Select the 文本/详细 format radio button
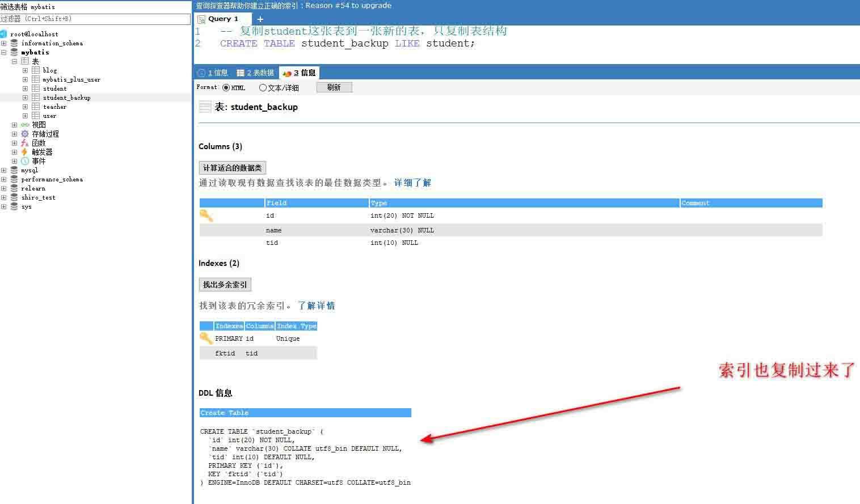This screenshot has width=860, height=504. pos(263,88)
